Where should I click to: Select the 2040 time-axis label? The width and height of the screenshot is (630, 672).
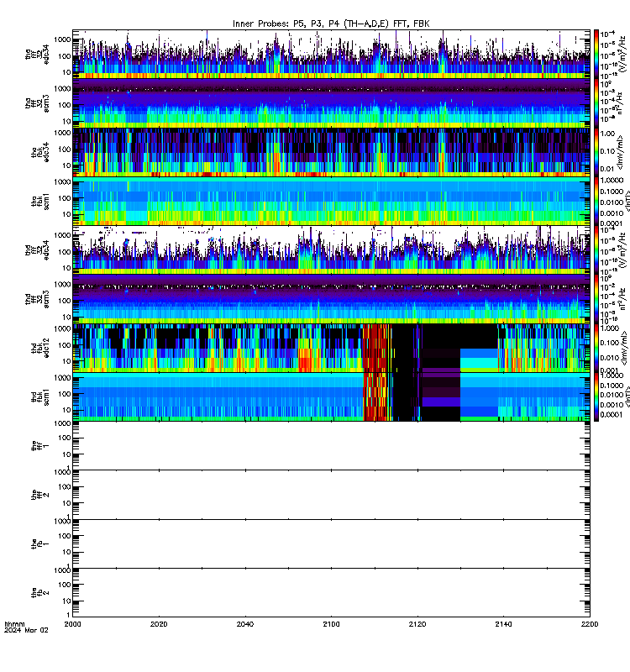pyautogui.click(x=245, y=624)
